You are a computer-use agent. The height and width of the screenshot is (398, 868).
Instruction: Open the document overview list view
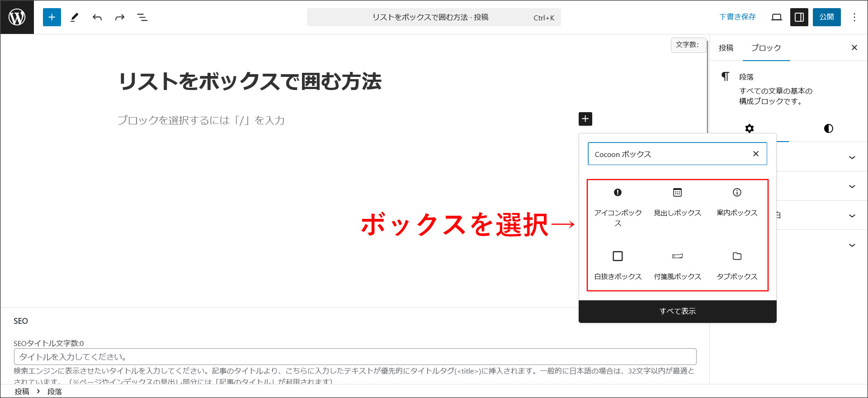[142, 17]
